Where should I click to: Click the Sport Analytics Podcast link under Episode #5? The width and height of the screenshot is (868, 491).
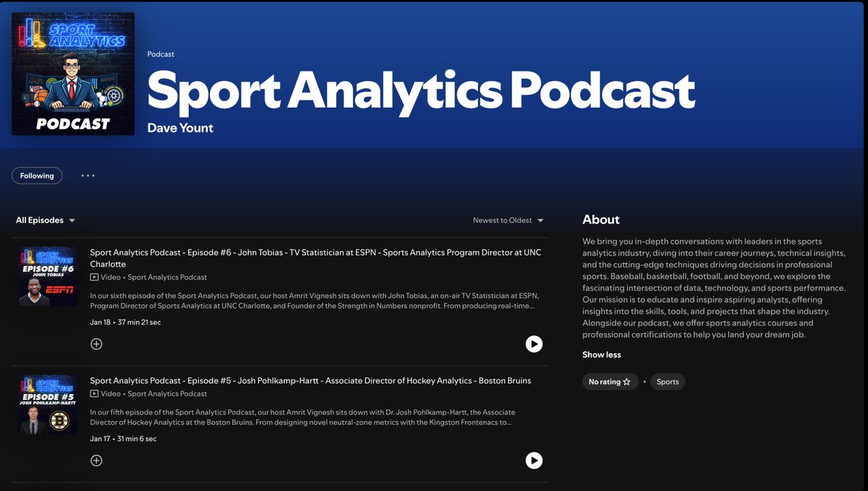pyautogui.click(x=167, y=394)
